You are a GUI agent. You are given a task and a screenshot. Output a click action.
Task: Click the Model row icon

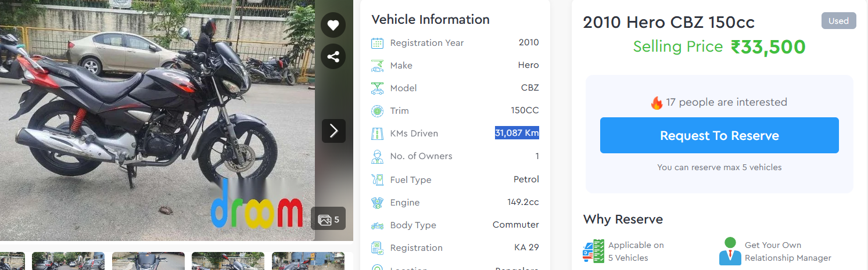click(378, 88)
